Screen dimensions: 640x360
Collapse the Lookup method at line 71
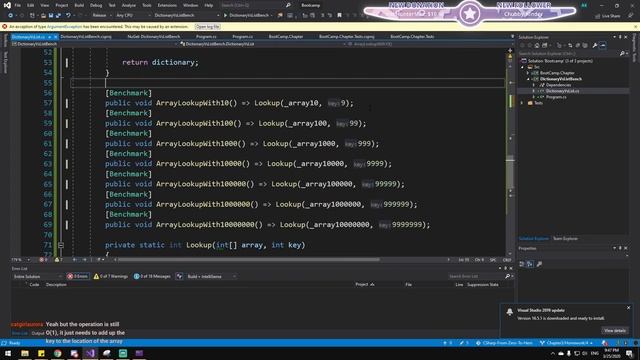coord(61,245)
